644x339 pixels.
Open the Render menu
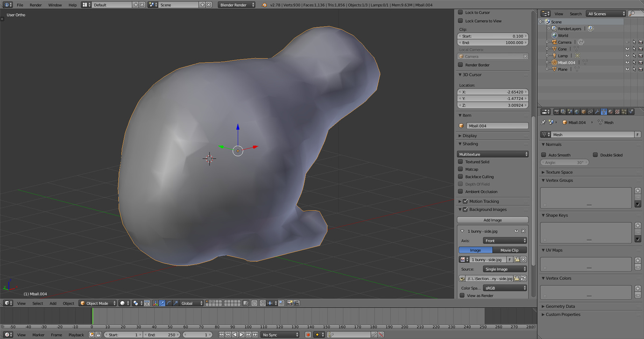point(35,5)
